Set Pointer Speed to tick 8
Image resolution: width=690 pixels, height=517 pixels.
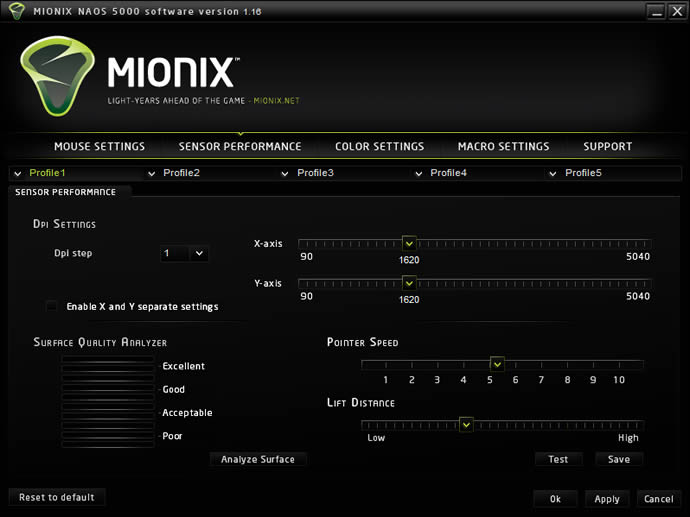point(567,365)
